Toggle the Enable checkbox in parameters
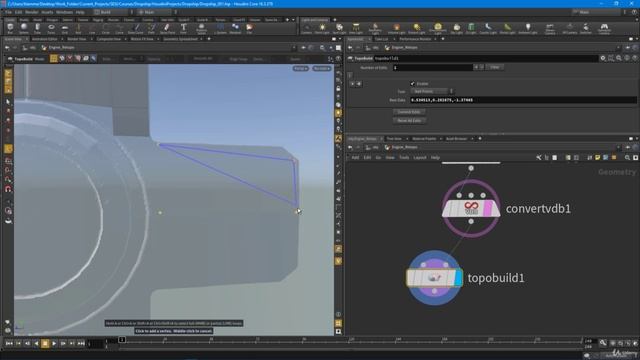 (412, 83)
